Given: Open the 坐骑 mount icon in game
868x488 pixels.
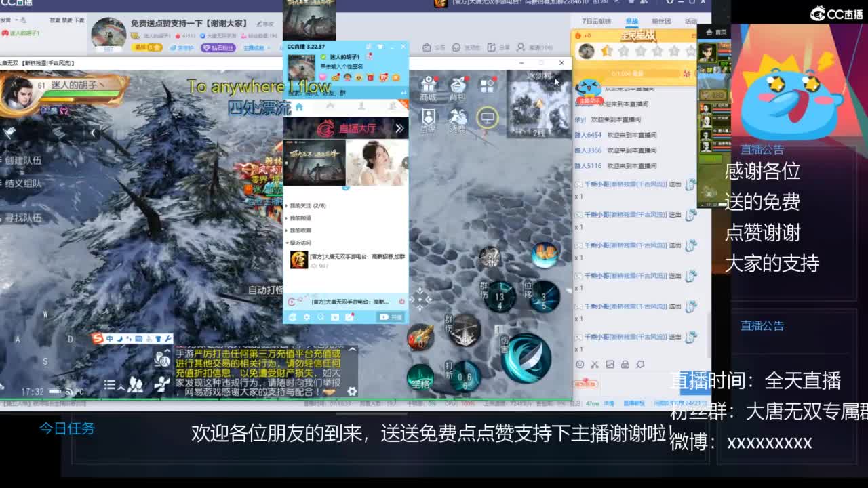Looking at the screenshot, I should coord(458,120).
